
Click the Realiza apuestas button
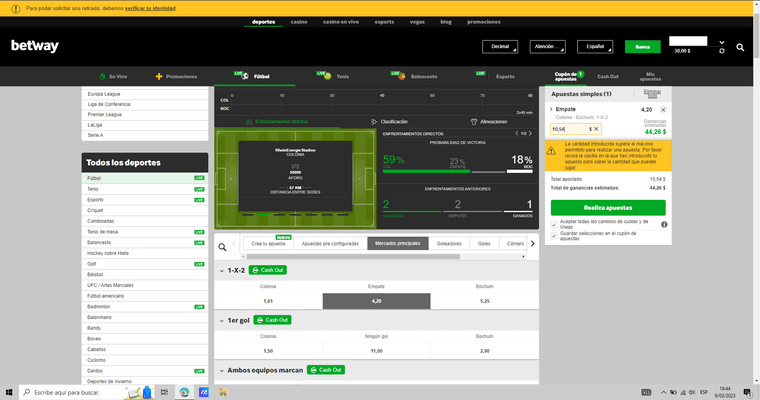pyautogui.click(x=608, y=208)
